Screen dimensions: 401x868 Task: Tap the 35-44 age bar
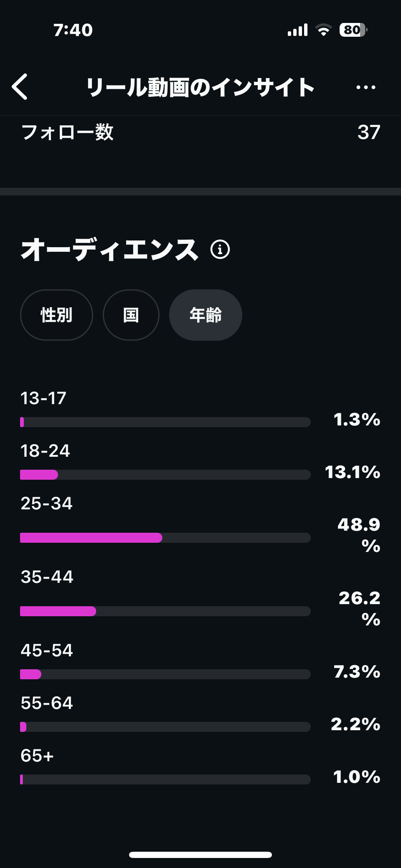pyautogui.click(x=165, y=611)
